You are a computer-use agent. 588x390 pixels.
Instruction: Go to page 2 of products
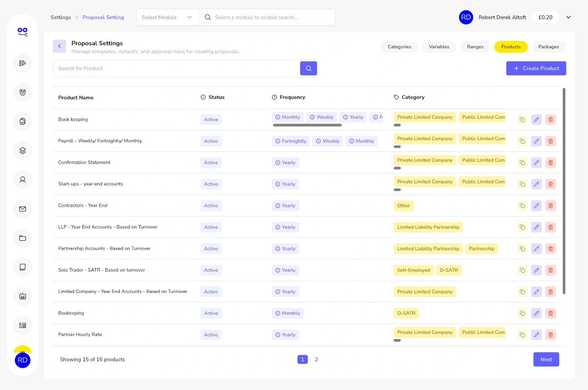point(317,360)
